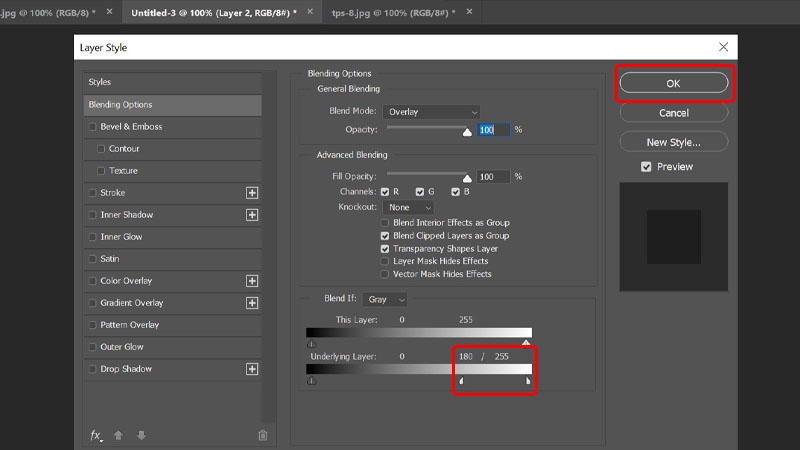800x450 pixels.
Task: Open the fx effects menu icon
Action: point(96,435)
